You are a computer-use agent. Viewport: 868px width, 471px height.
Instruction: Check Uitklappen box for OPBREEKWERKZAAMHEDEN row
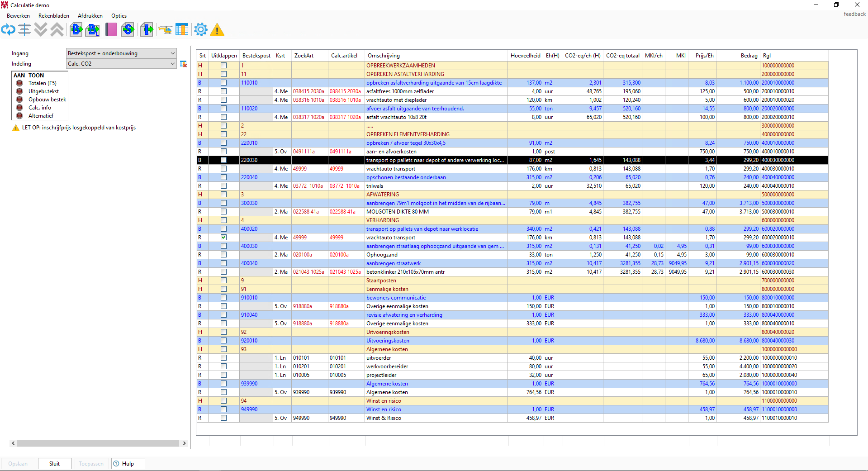point(223,66)
